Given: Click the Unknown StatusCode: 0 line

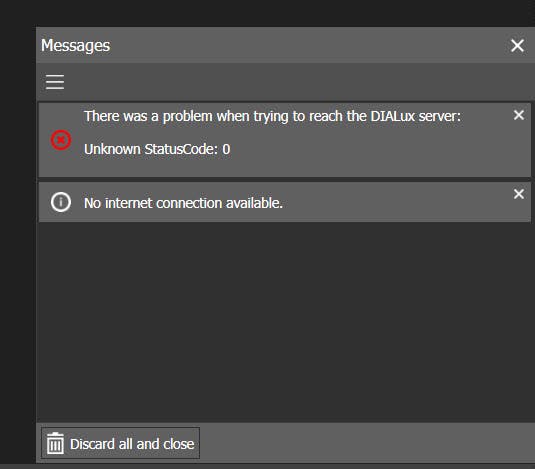Looking at the screenshot, I should point(157,149).
